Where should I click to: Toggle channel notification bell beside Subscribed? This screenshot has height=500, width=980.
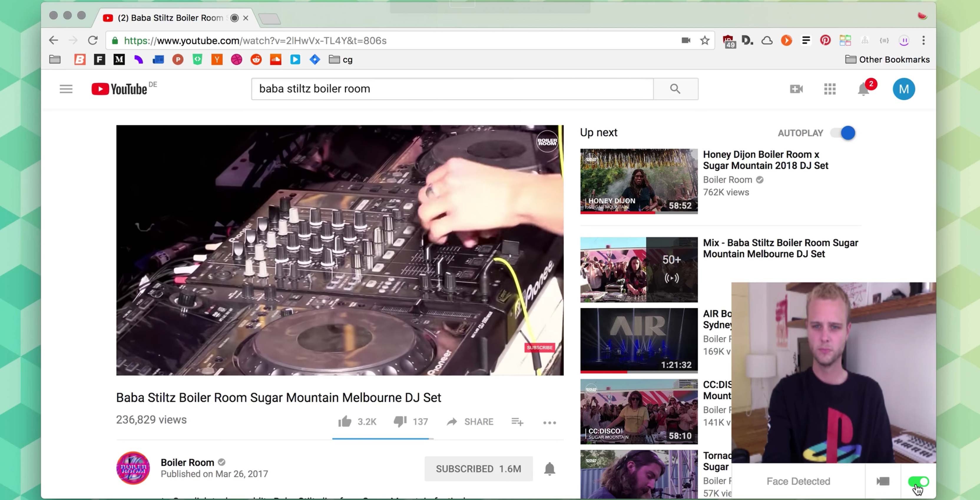click(x=549, y=468)
